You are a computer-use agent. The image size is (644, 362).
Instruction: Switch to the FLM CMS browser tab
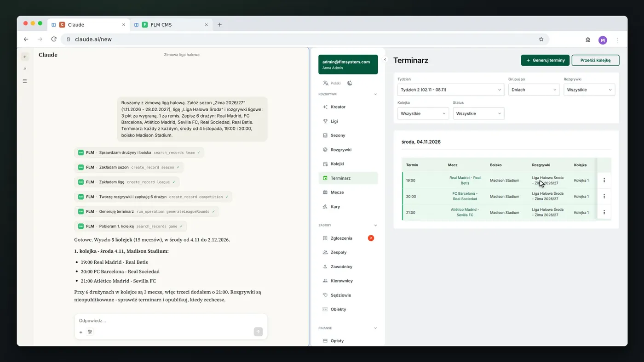point(171,25)
